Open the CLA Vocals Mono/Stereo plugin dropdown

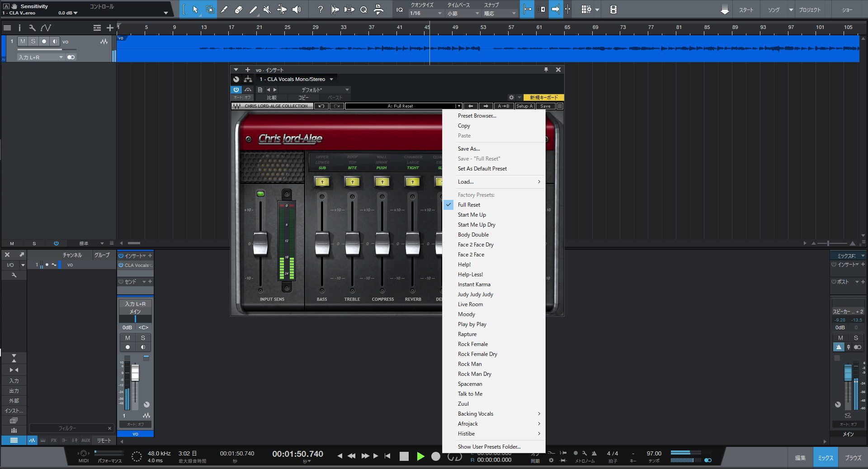(x=296, y=79)
